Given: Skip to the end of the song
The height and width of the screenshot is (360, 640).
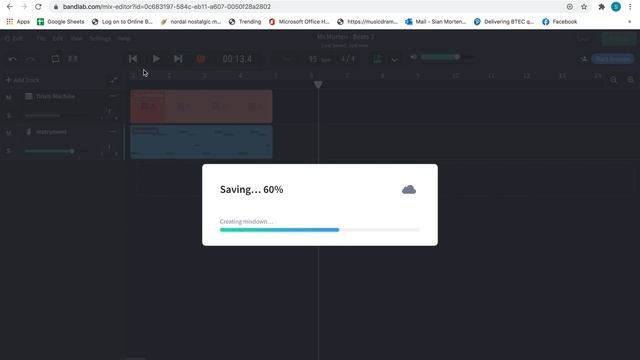Looking at the screenshot, I should (178, 59).
